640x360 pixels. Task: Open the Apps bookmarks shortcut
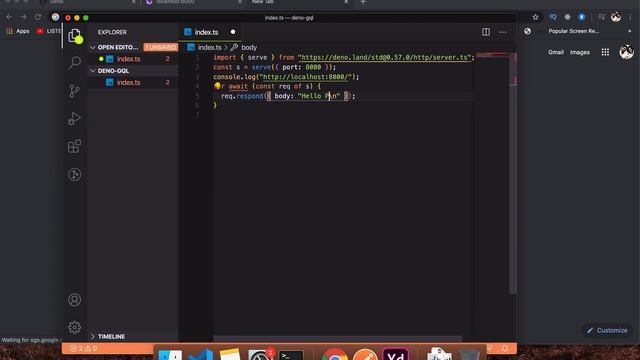(18, 31)
